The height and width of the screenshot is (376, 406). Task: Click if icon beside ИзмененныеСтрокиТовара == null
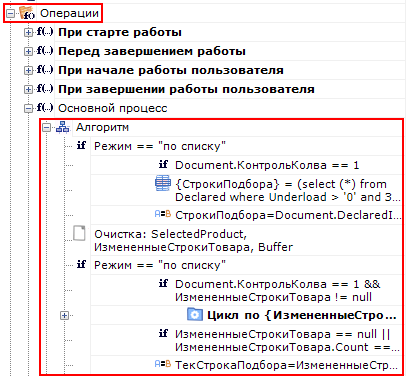[163, 333]
